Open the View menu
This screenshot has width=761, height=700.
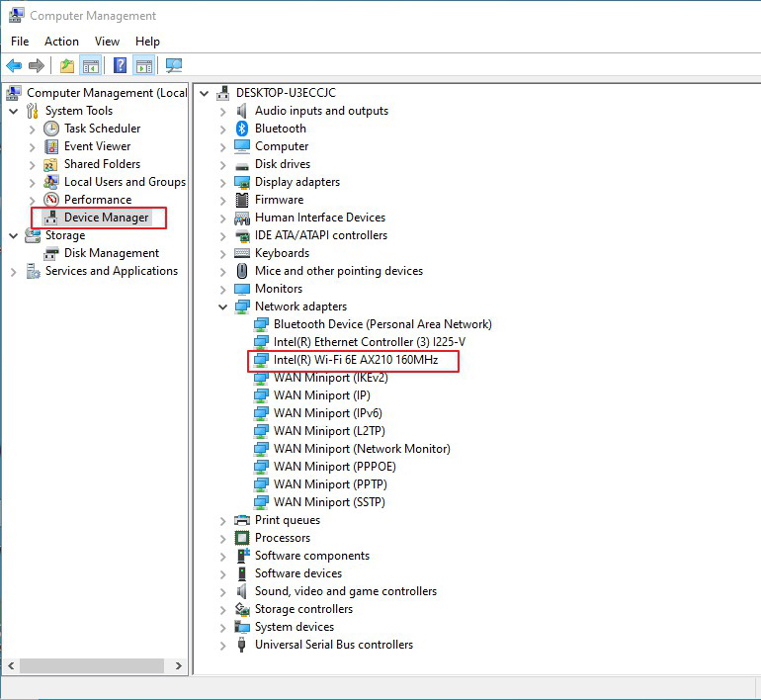pos(108,42)
